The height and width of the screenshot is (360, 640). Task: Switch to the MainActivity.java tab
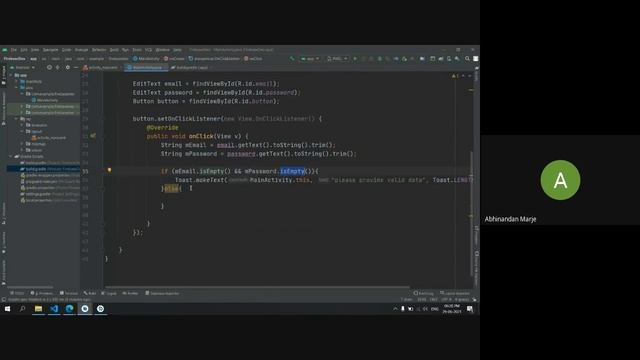click(146, 68)
